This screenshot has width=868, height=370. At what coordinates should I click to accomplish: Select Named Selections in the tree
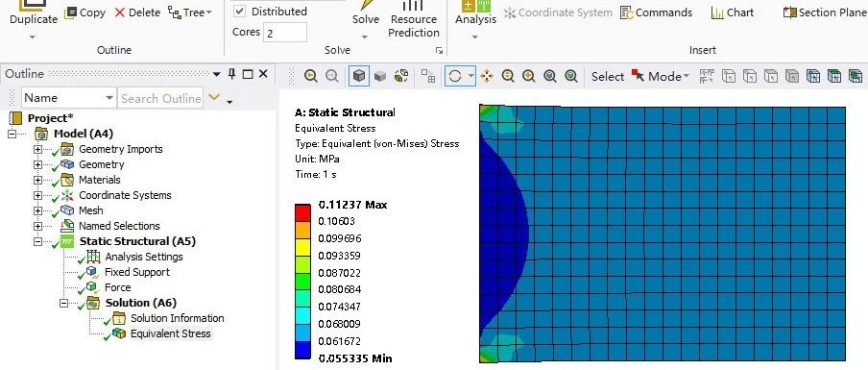click(119, 226)
